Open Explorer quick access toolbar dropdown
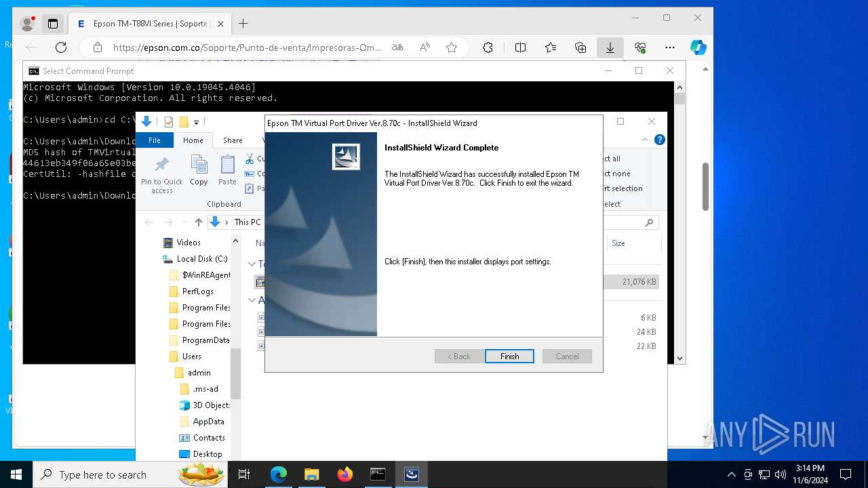This screenshot has width=868, height=488. point(196,122)
